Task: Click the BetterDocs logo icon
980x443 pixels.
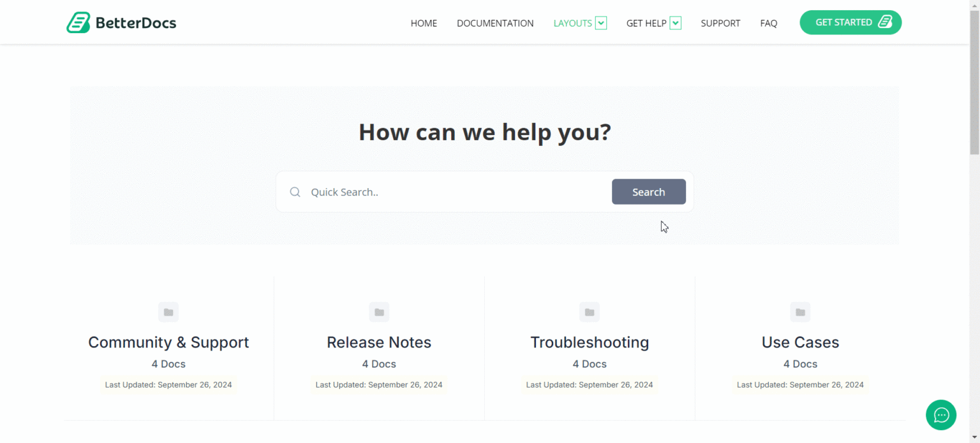Action: 79,22
